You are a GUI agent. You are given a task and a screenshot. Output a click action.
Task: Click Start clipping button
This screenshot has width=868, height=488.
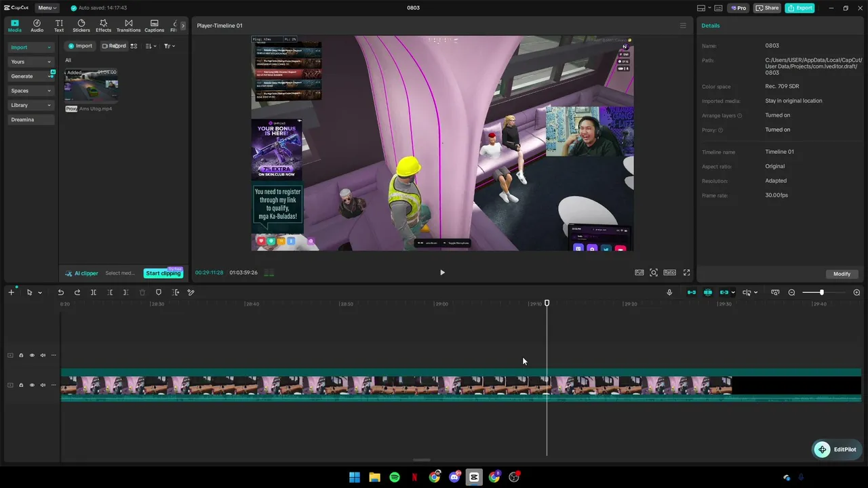[163, 273]
